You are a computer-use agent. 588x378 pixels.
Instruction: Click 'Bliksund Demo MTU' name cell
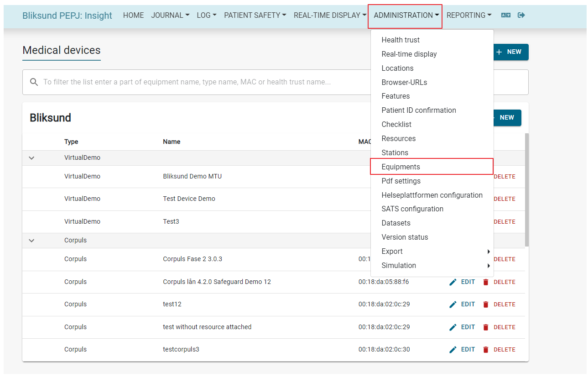(x=192, y=177)
